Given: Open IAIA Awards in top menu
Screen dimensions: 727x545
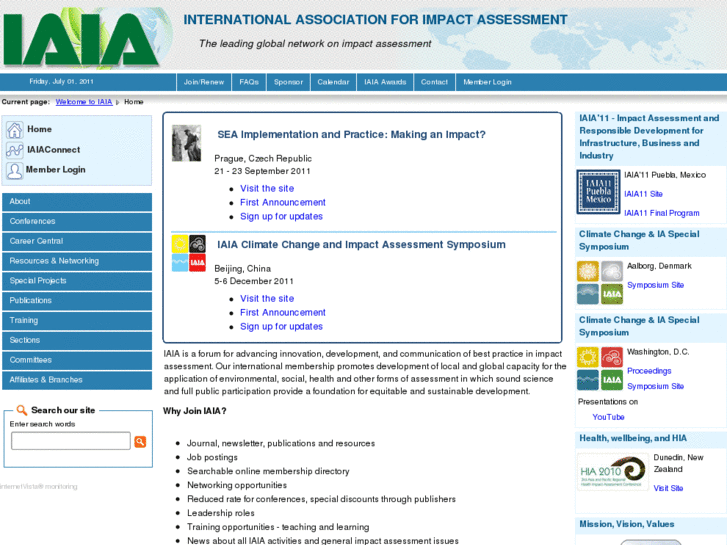Looking at the screenshot, I should tap(385, 82).
